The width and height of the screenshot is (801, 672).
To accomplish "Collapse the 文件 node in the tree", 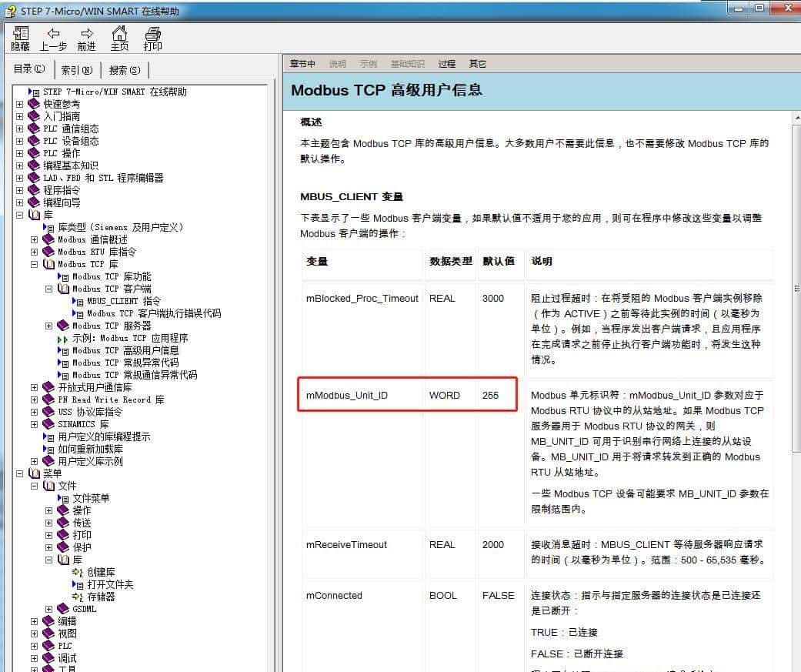I will pyautogui.click(x=35, y=486).
